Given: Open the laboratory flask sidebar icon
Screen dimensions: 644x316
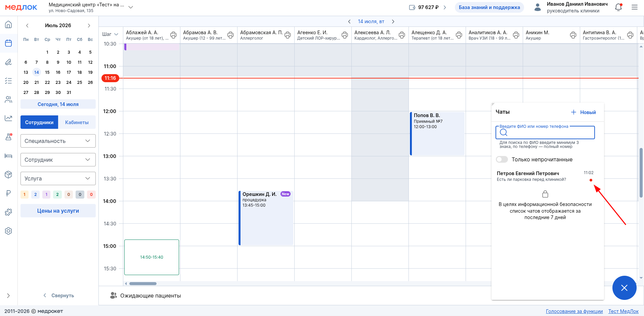Looking at the screenshot, I should [x=8, y=137].
